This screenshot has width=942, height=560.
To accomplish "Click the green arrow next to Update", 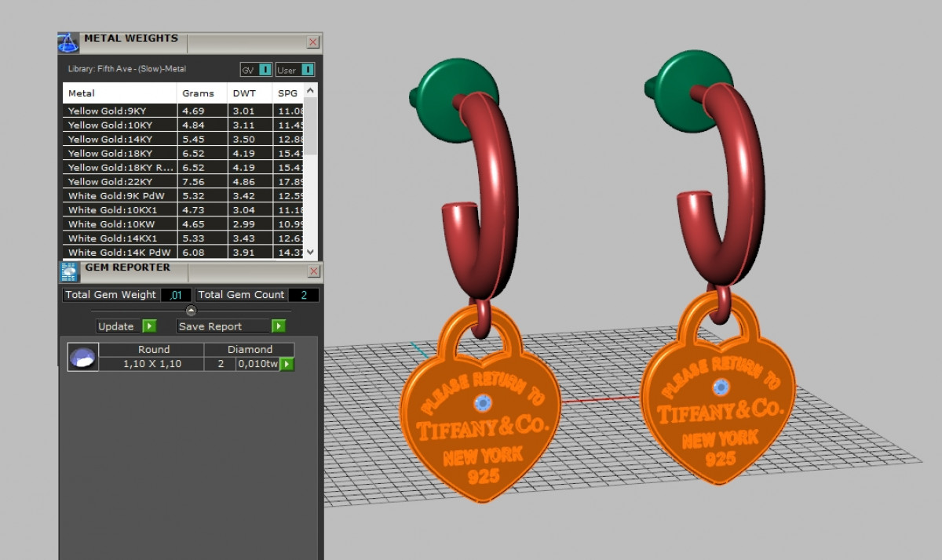I will (149, 326).
